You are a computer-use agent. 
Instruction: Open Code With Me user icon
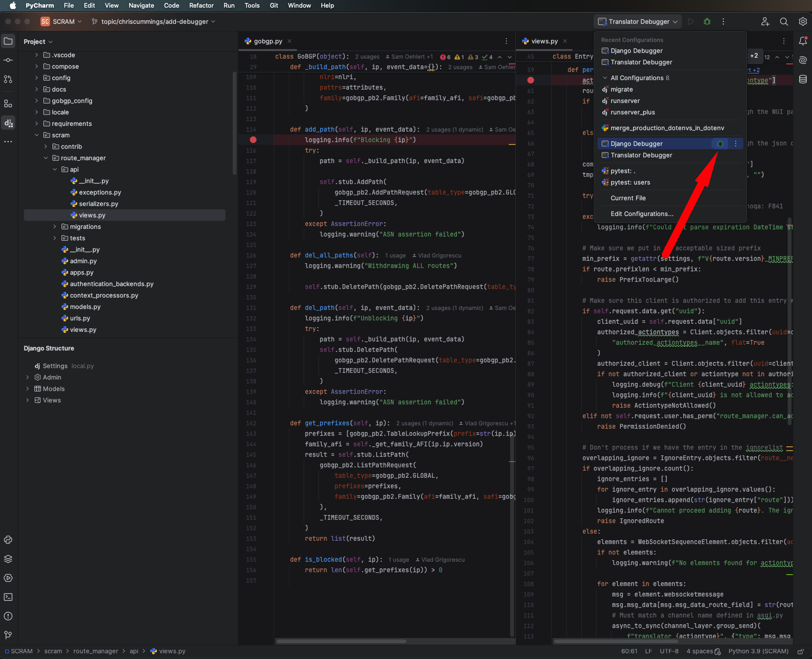[x=765, y=21]
